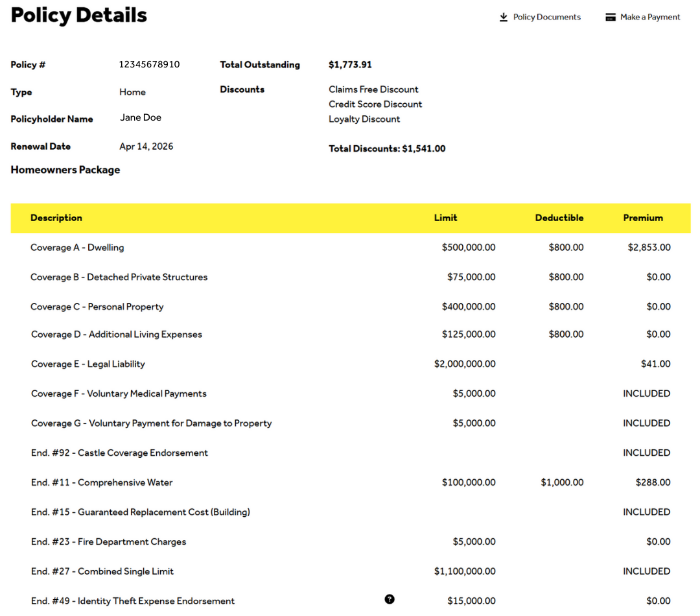Viewport: 700px width, 616px height.
Task: Open the Identity Theft help question mark
Action: [x=389, y=599]
